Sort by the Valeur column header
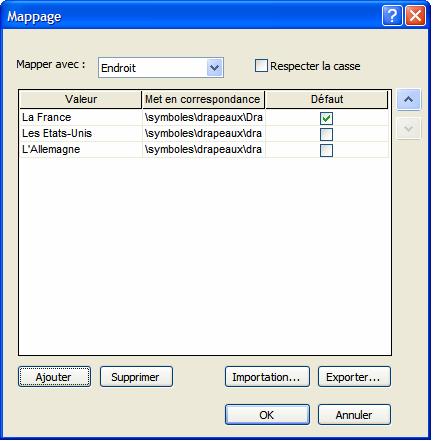This screenshot has height=441, width=433. coord(81,99)
